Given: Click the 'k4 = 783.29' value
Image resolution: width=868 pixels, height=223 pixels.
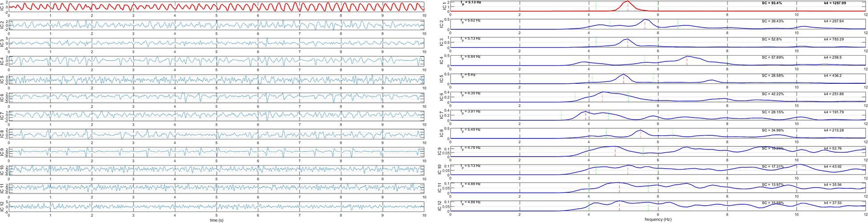Looking at the screenshot, I should [834, 39].
